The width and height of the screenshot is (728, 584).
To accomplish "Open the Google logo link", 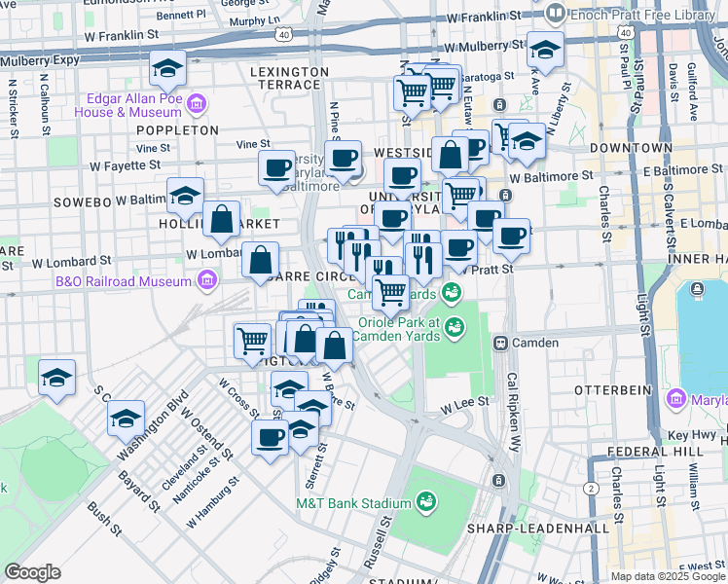I will click(x=32, y=572).
